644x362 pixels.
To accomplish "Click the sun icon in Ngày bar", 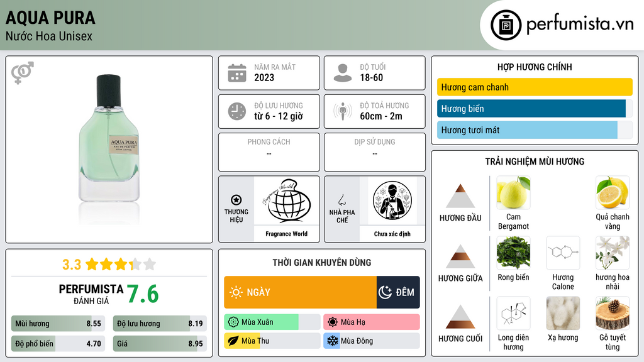I will tap(236, 292).
